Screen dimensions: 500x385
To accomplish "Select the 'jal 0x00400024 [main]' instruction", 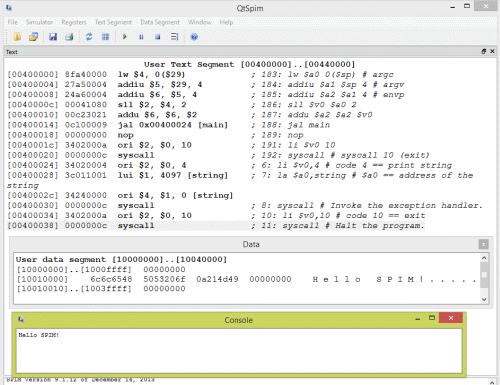I will click(x=173, y=125).
